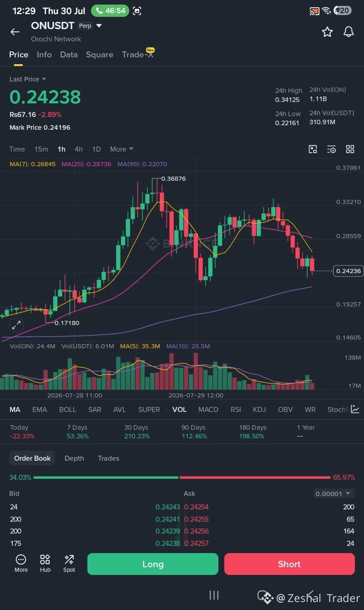This screenshot has height=610, width=364.
Task: Switch to Info tab
Action: [44, 55]
